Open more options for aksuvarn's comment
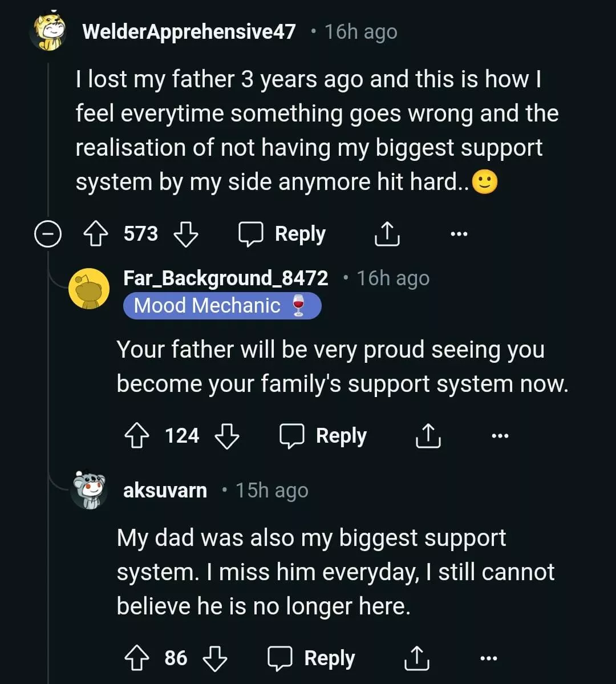 point(488,658)
